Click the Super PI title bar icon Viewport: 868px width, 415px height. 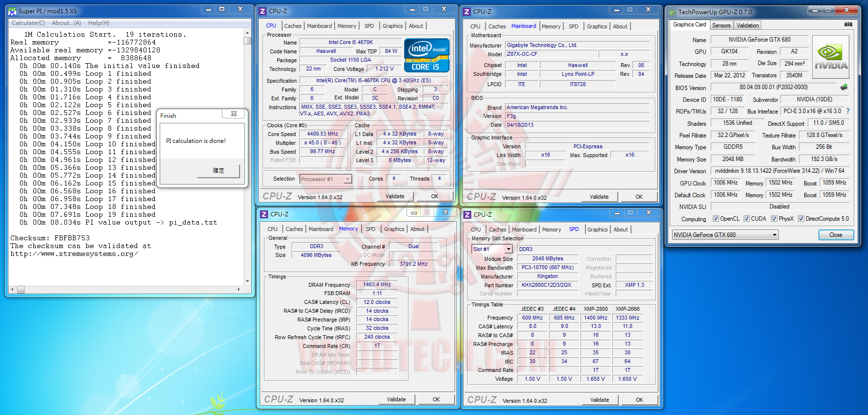pyautogui.click(x=12, y=11)
